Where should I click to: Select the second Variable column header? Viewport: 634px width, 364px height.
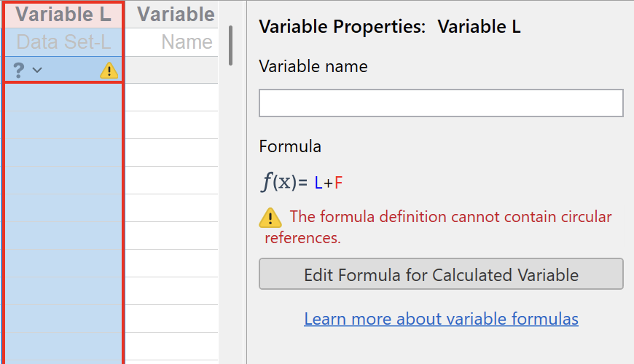click(x=175, y=14)
